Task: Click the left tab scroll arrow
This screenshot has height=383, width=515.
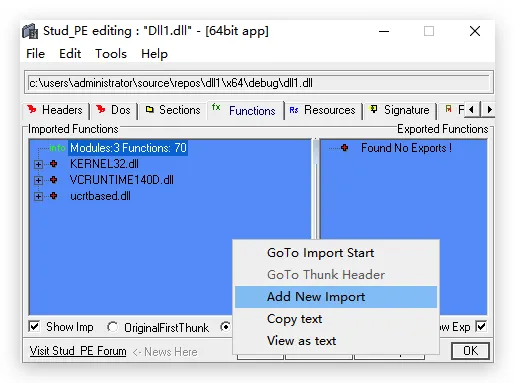Action: pyautogui.click(x=471, y=109)
